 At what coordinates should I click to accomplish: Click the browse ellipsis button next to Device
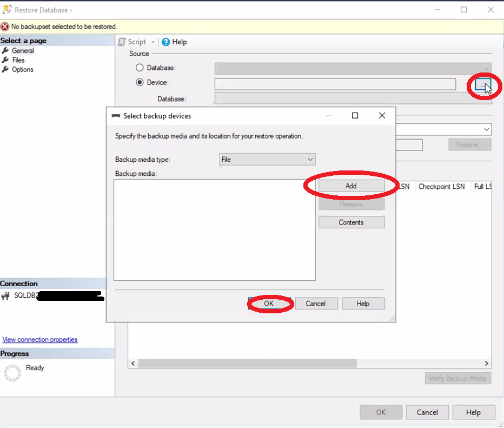click(482, 85)
